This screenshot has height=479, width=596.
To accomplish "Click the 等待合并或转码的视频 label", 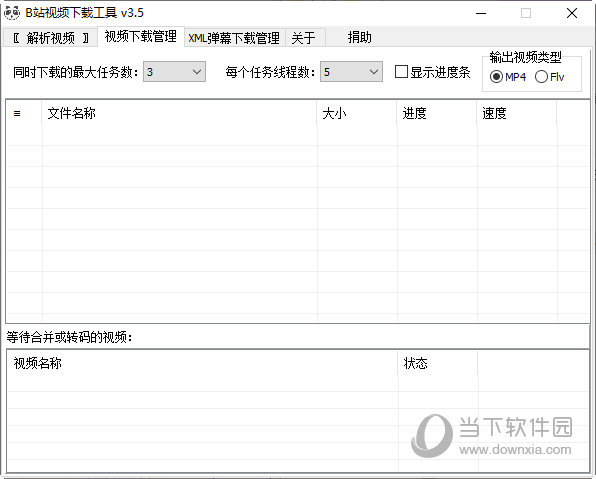I will [x=69, y=337].
